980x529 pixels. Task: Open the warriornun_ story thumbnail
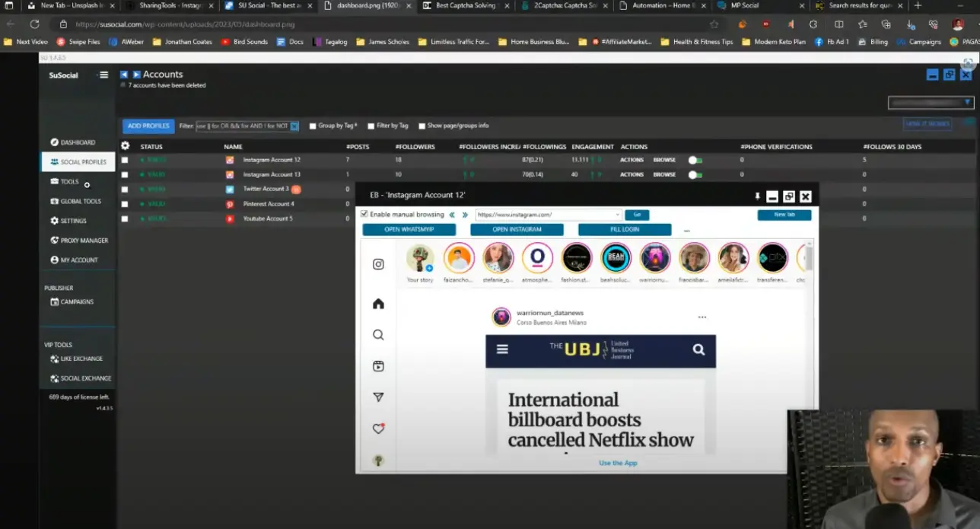pyautogui.click(x=655, y=257)
